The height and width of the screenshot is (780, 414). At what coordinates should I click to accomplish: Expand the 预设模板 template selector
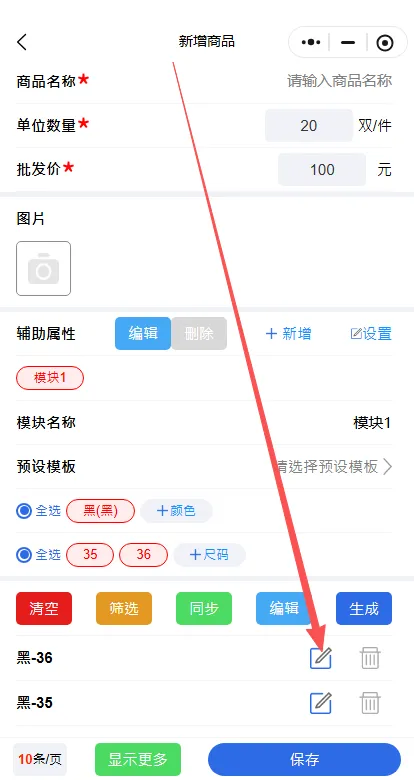click(334, 467)
